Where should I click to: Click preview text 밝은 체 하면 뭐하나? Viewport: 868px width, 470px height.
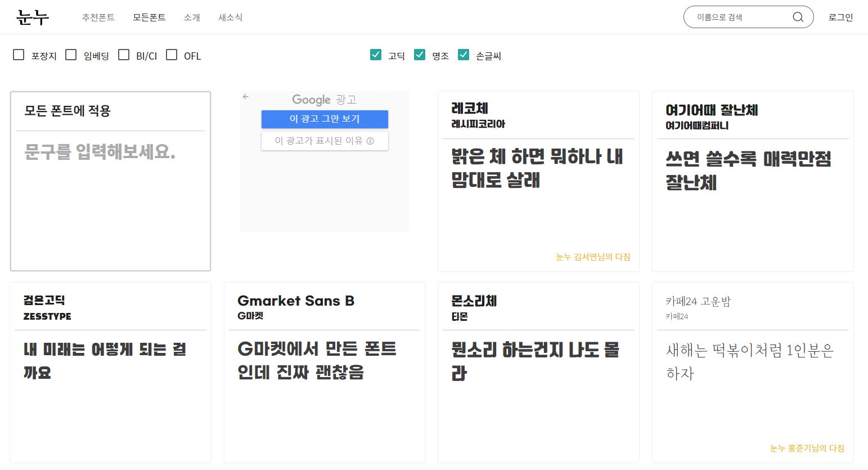pos(537,168)
